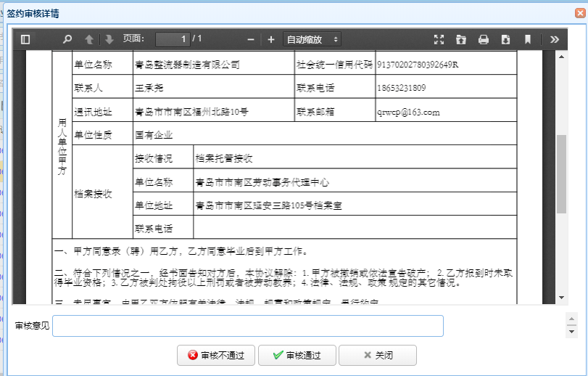Print the PDF document
The image size is (588, 376).
point(484,39)
